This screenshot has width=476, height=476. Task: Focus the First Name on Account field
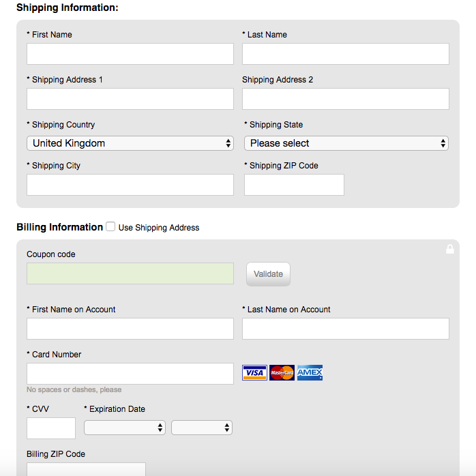point(130,329)
